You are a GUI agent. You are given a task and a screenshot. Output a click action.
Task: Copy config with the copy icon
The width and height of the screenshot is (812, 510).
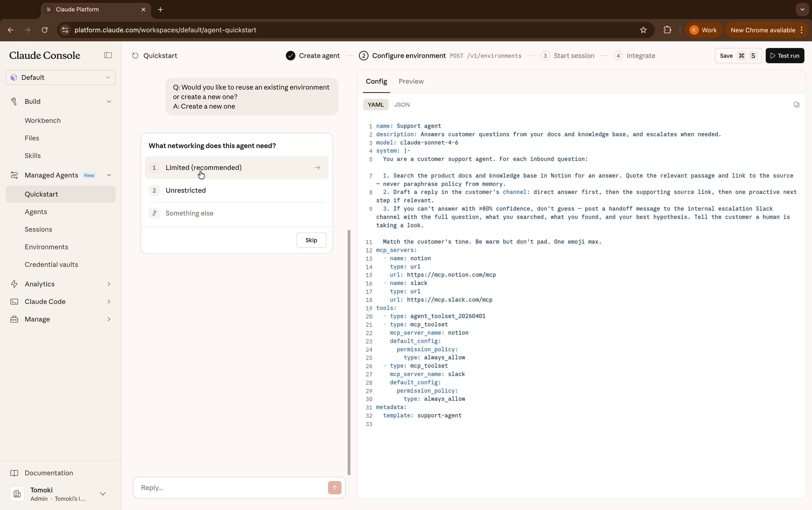tap(796, 105)
